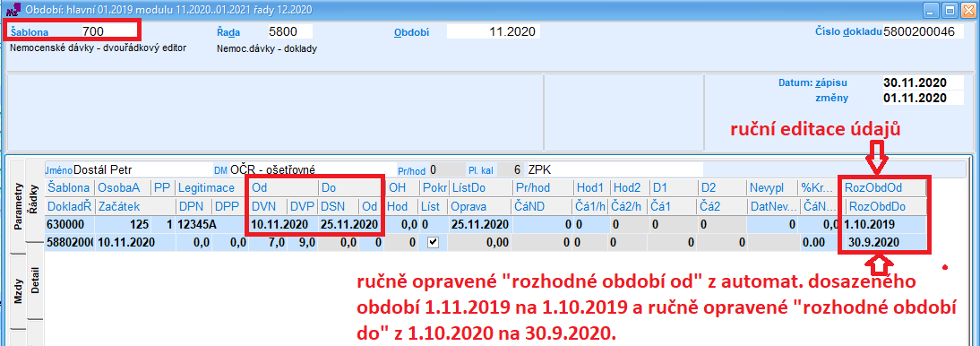Maximize the window using title bar button
The image size is (980, 346).
tap(949, 10)
